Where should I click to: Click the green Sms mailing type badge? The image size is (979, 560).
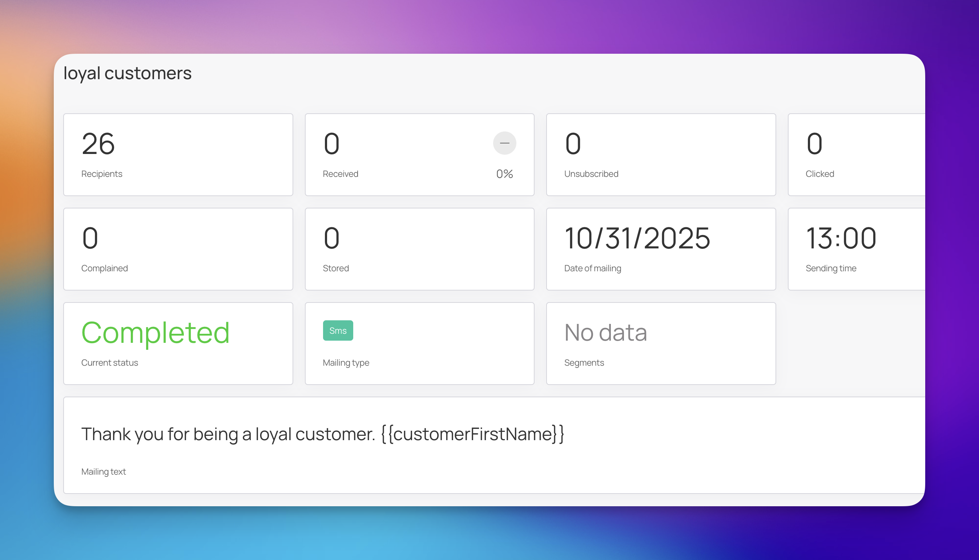(x=338, y=330)
